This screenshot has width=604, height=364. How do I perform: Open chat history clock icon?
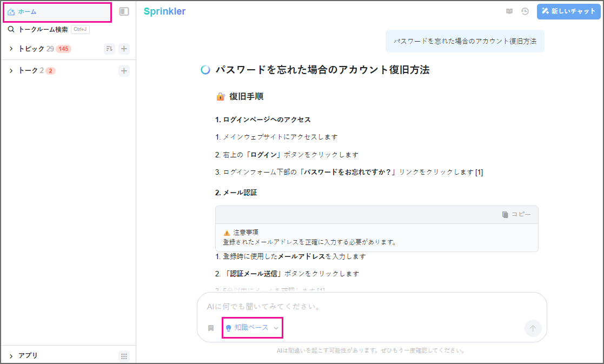point(525,11)
